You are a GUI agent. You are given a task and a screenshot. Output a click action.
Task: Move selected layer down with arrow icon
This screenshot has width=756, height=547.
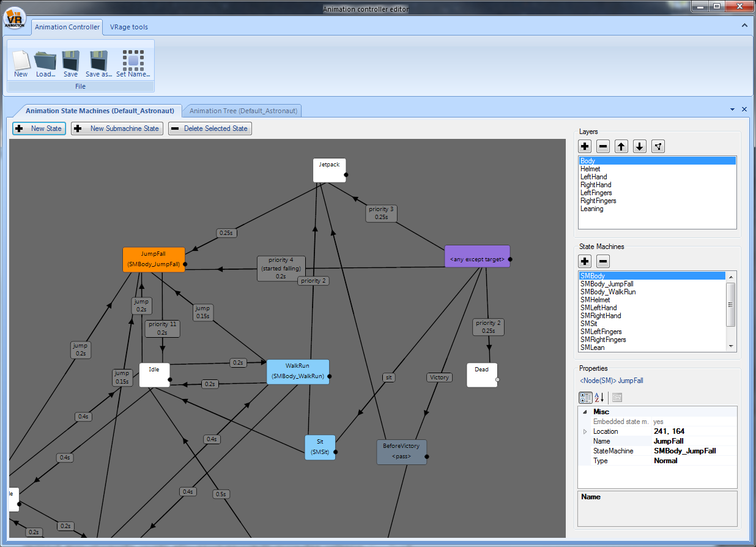(x=639, y=146)
